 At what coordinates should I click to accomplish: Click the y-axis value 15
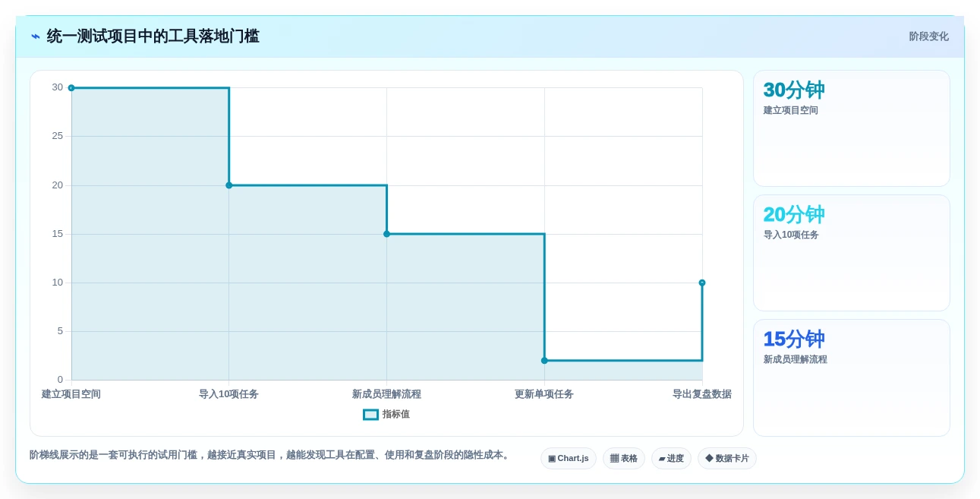tap(58, 234)
